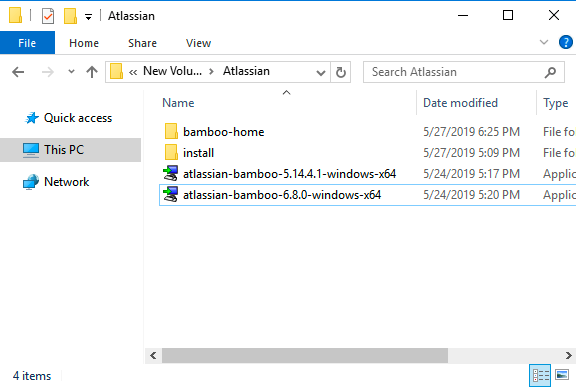Open Customize Quick Access Toolbar dropdown
The image size is (576, 387).
tap(89, 17)
